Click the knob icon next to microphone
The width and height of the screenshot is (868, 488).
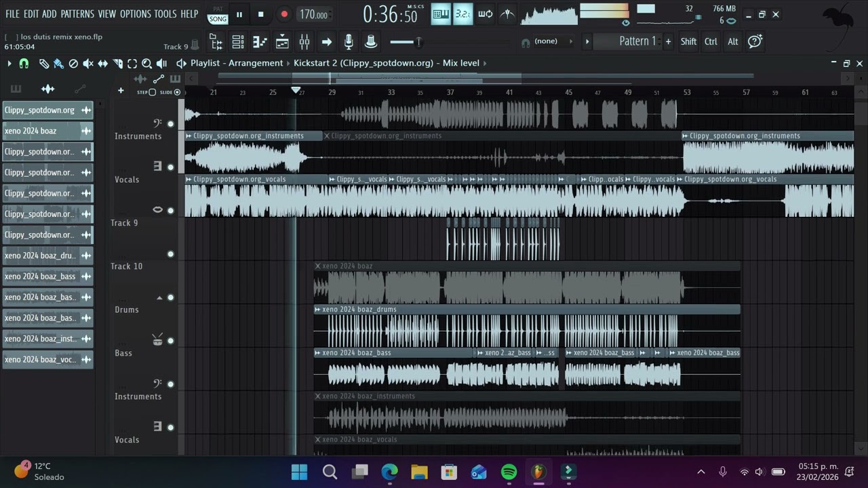click(x=371, y=42)
